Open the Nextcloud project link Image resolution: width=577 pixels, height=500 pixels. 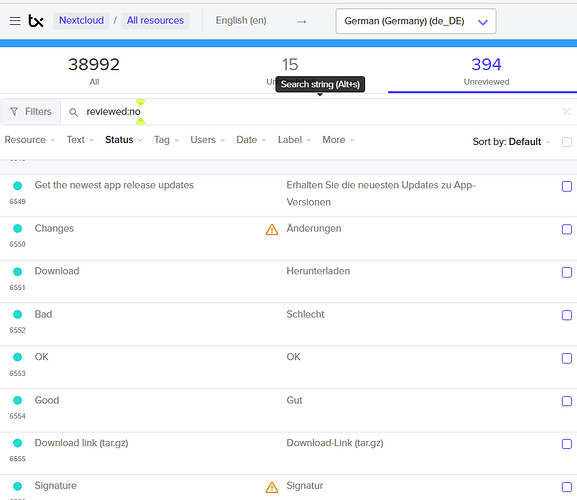point(81,21)
